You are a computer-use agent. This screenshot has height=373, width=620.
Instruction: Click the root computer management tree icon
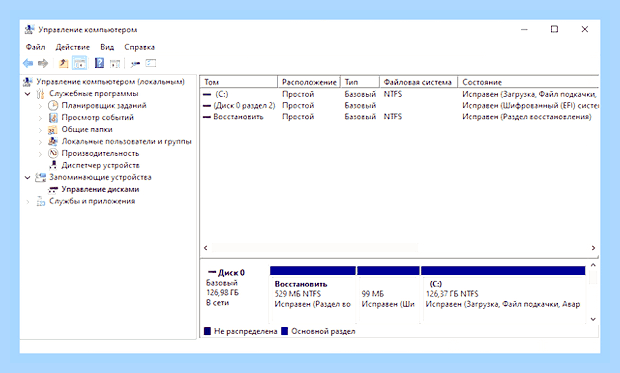point(27,81)
